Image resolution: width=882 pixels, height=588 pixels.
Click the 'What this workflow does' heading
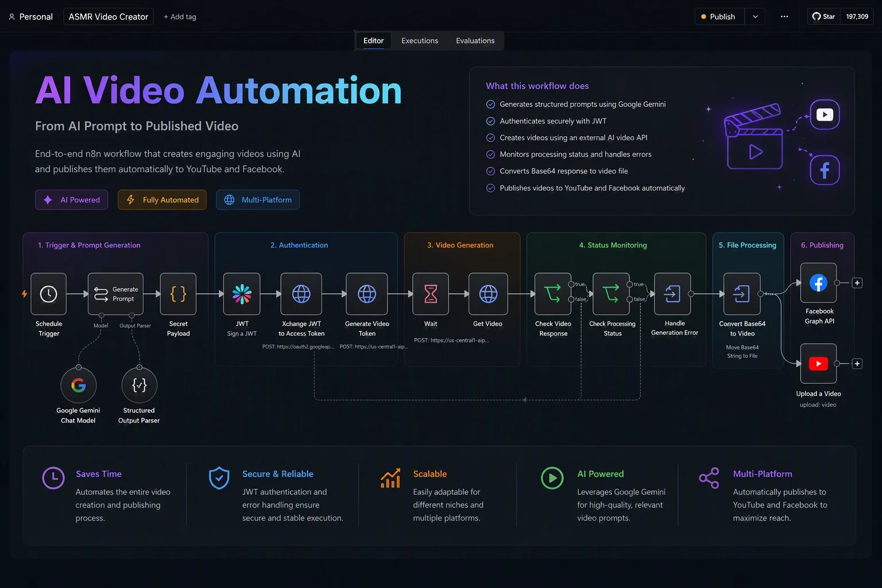click(537, 86)
